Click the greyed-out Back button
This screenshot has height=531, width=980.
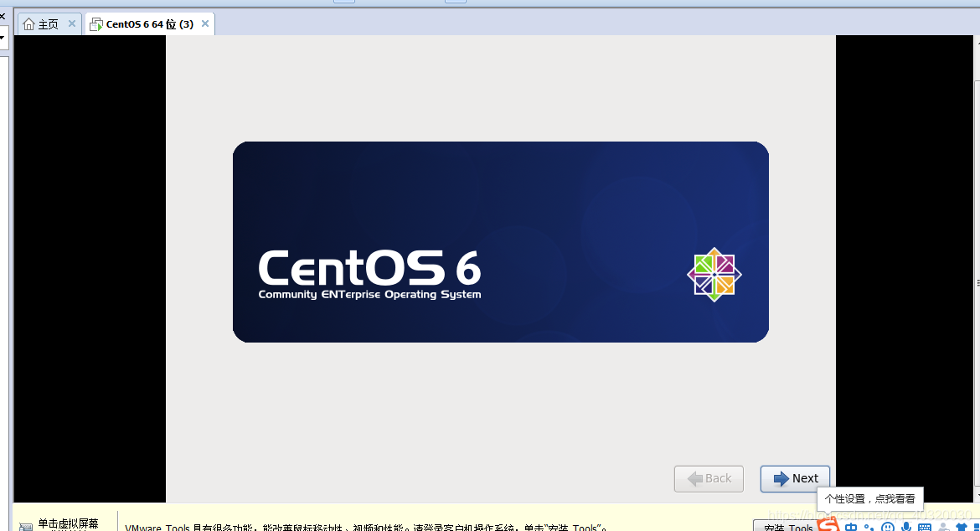(709, 478)
